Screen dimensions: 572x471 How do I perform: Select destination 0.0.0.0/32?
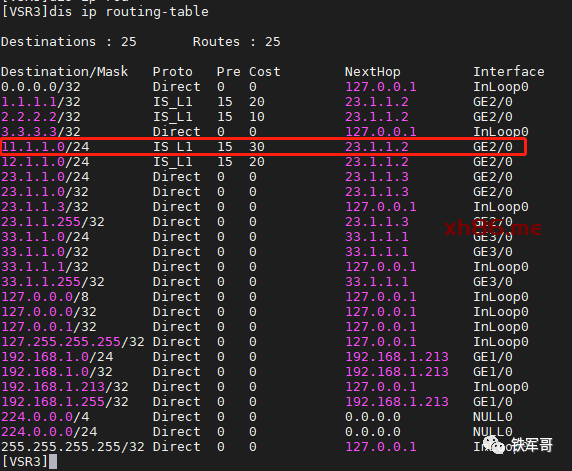click(x=41, y=87)
